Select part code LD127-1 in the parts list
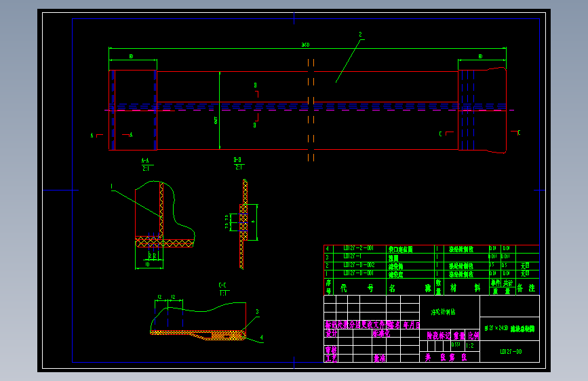Viewport: 588px width, 381px height. tap(353, 256)
